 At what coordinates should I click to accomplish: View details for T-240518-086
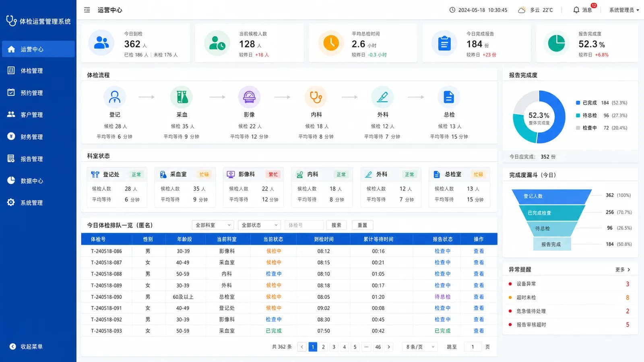[x=479, y=251]
